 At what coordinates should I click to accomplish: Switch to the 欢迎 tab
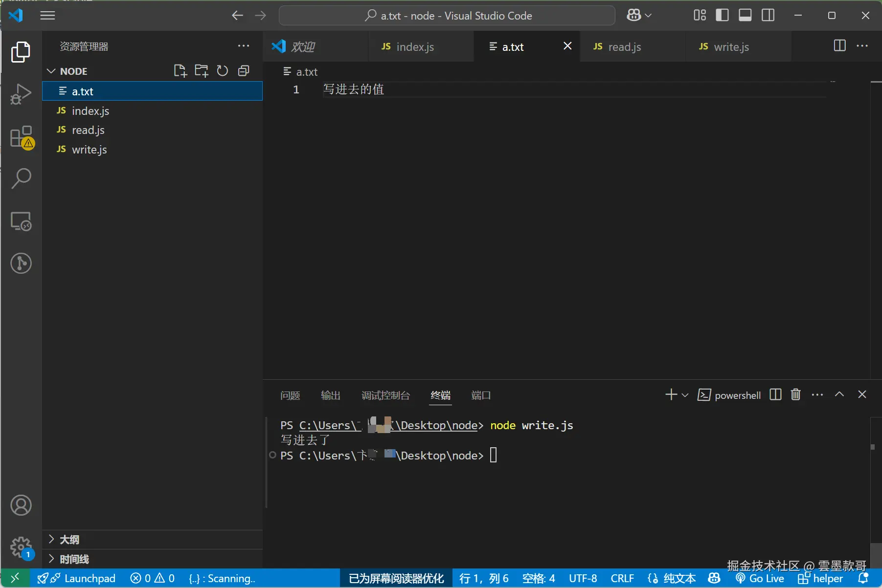pos(316,46)
